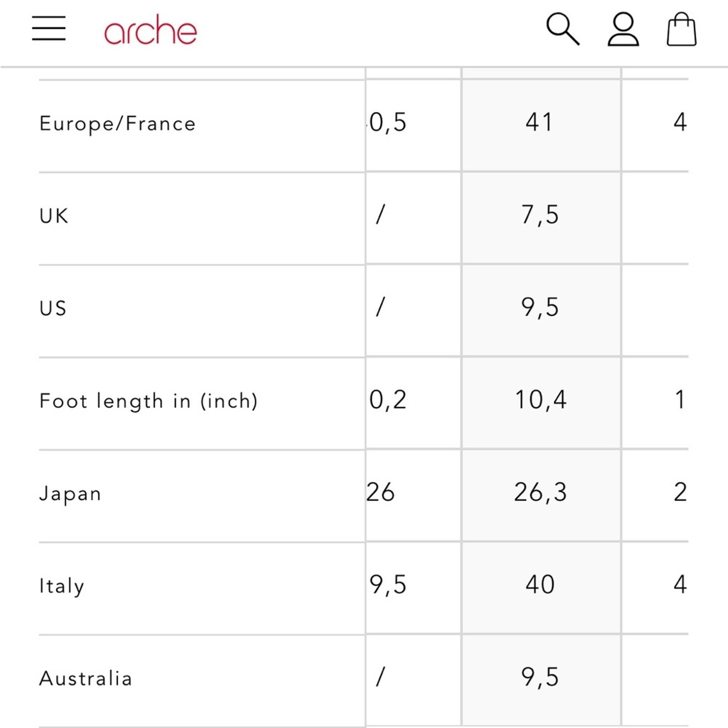
Task: Select the Italy row label
Action: point(62,586)
